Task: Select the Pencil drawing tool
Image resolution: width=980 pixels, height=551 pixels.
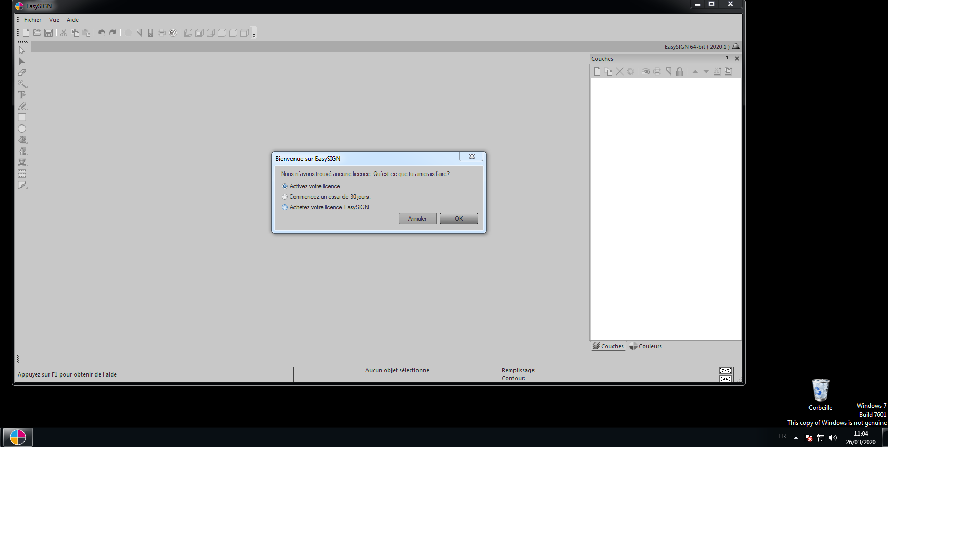Action: [x=22, y=106]
